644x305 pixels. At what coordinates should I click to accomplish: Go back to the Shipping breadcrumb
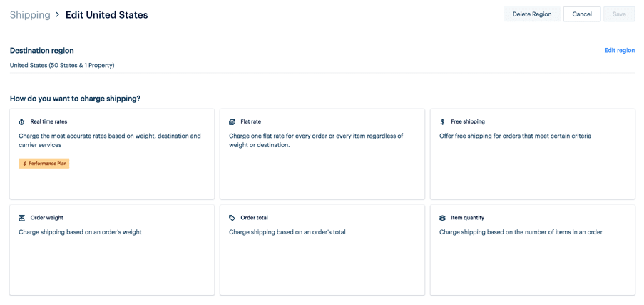coord(30,15)
